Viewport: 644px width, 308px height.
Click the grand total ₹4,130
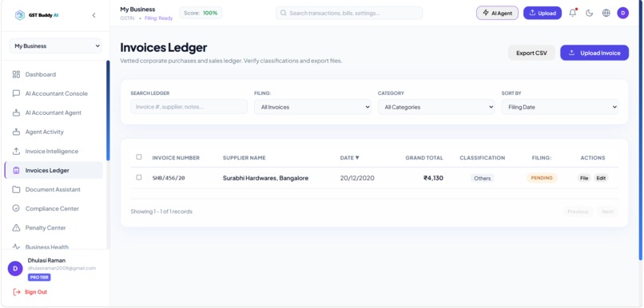(433, 178)
